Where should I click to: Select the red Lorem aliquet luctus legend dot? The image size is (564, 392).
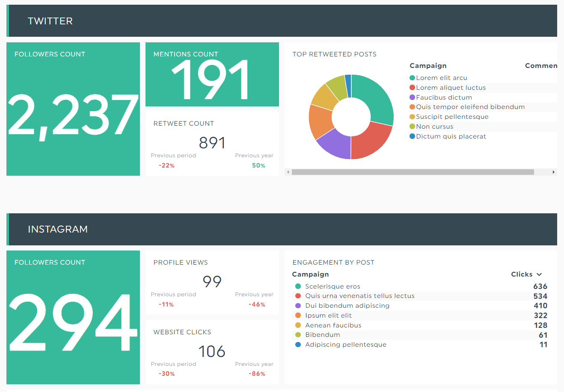413,88
